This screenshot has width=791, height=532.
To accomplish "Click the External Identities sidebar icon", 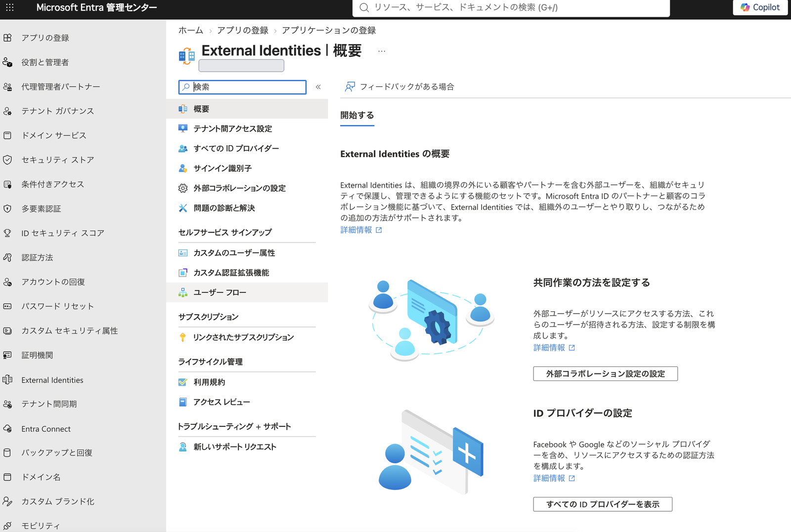I will coord(7,380).
